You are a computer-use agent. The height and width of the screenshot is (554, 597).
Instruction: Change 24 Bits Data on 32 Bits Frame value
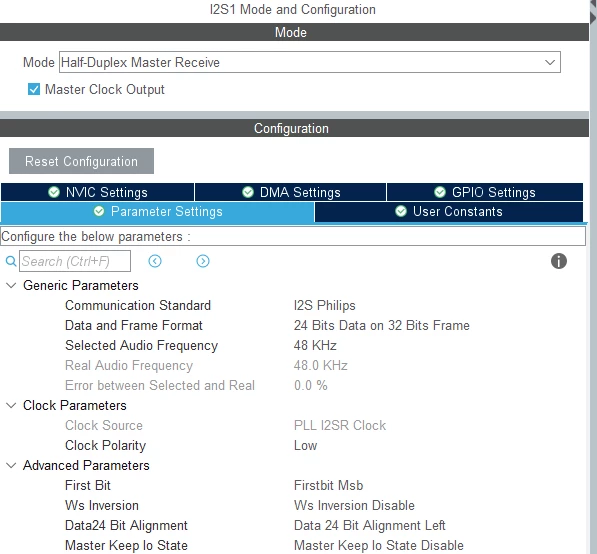click(x=382, y=325)
